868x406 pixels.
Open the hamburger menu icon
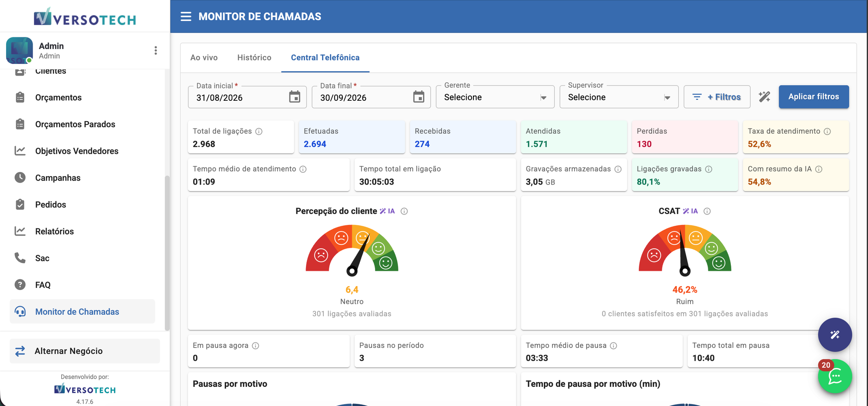click(x=186, y=17)
